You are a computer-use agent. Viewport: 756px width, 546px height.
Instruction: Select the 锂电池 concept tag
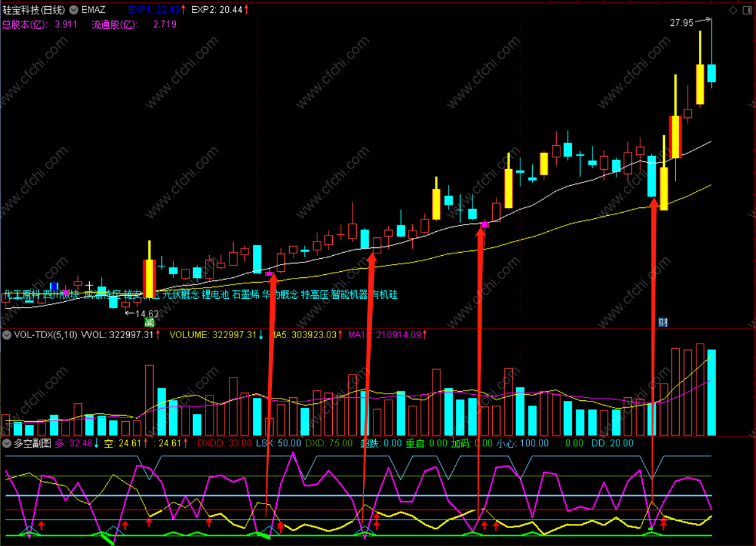pos(214,295)
